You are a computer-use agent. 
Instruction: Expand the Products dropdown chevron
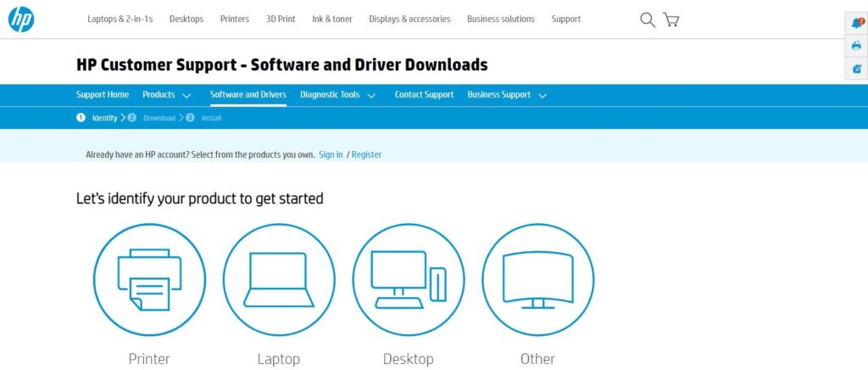(x=186, y=95)
